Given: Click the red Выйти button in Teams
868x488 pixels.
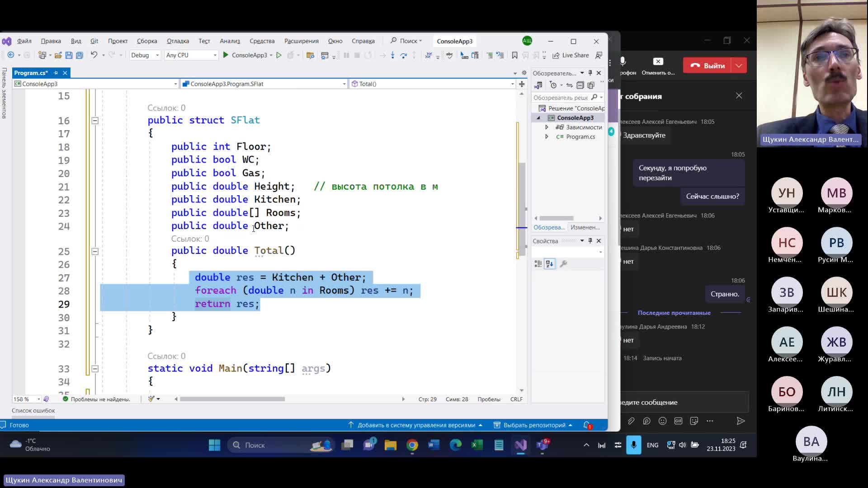Looking at the screenshot, I should 708,66.
